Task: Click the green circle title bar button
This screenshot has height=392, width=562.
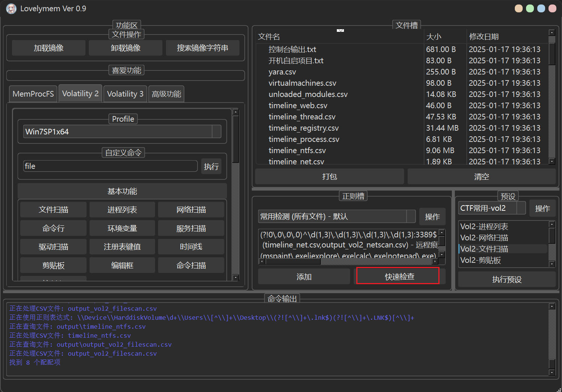Action: click(530, 8)
